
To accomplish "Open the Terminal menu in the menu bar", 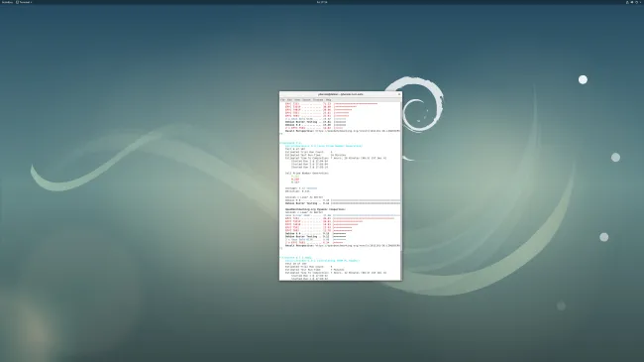I will (x=318, y=99).
